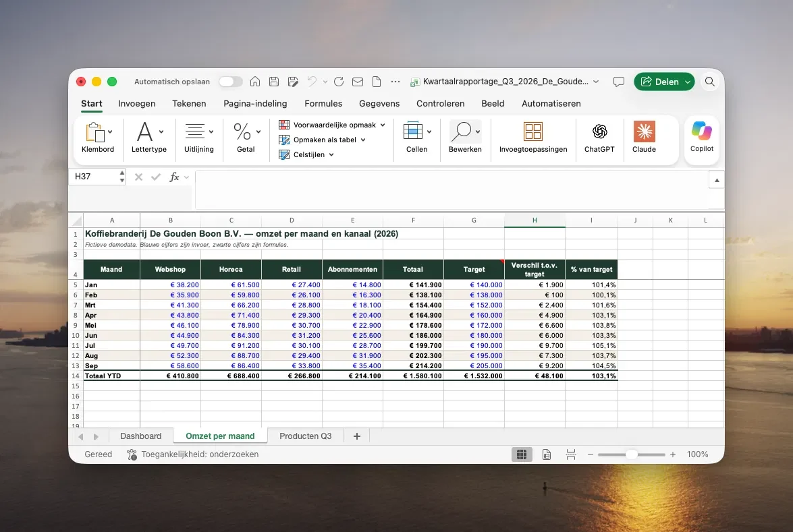Open the Cellen group
793x532 pixels.
point(416,138)
